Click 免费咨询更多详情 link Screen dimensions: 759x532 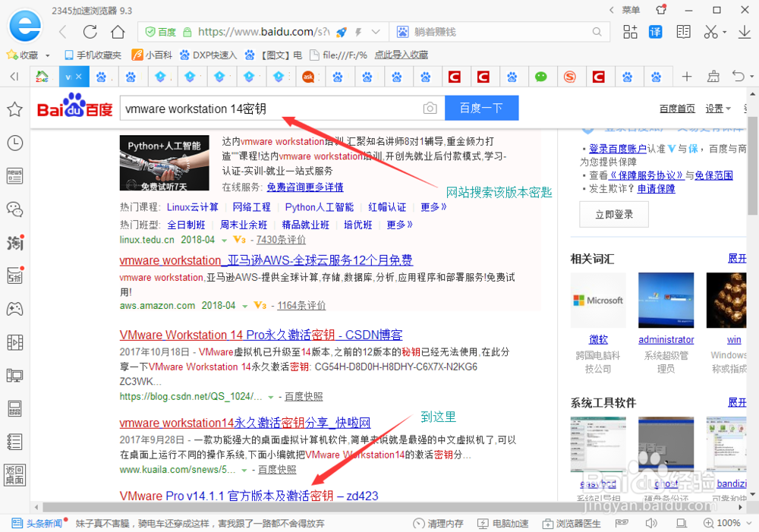pos(305,187)
